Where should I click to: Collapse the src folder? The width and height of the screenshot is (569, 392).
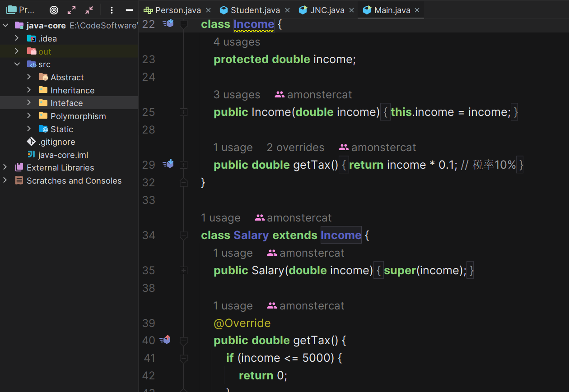[17, 65]
